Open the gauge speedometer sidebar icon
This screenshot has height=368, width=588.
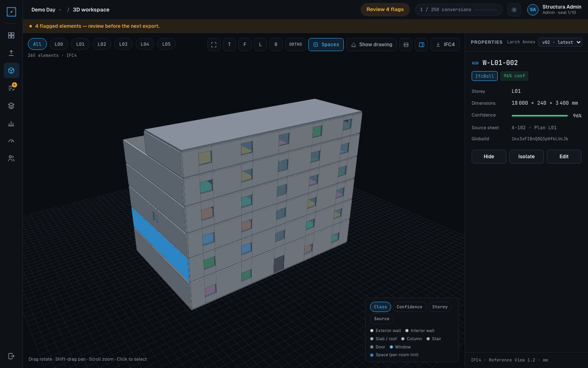[x=11, y=141]
